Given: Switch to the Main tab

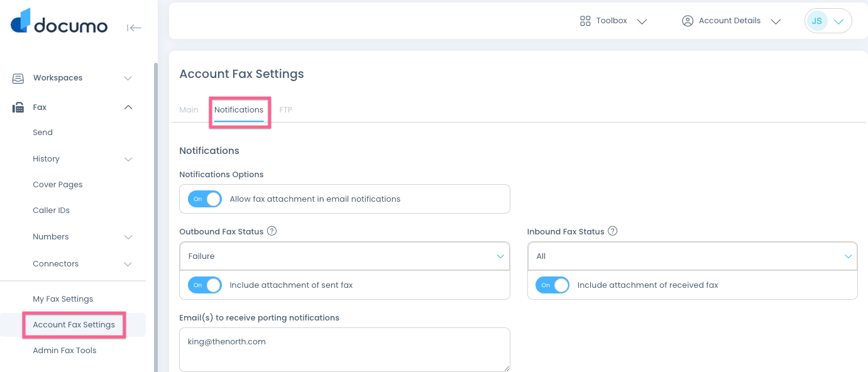Looking at the screenshot, I should point(189,110).
